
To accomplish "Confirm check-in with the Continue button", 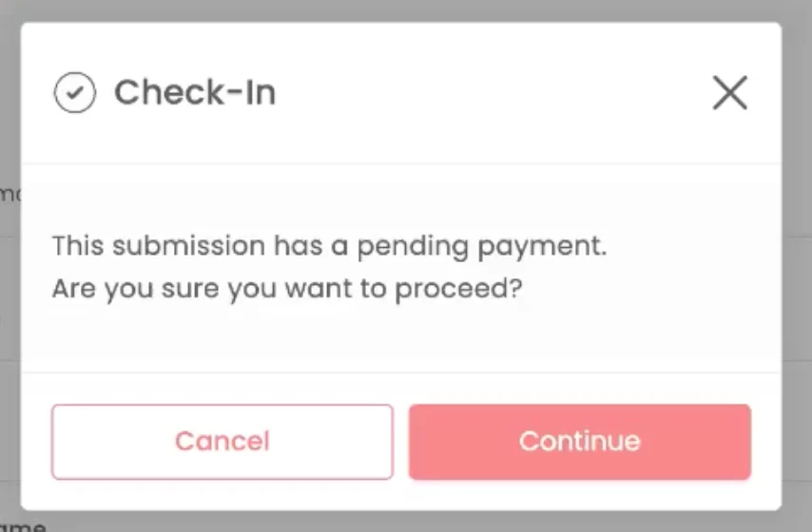I will (x=579, y=442).
